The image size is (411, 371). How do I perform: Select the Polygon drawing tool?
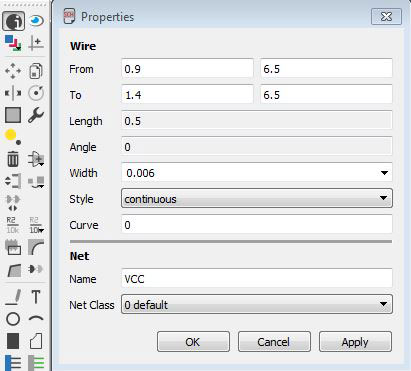(x=36, y=341)
